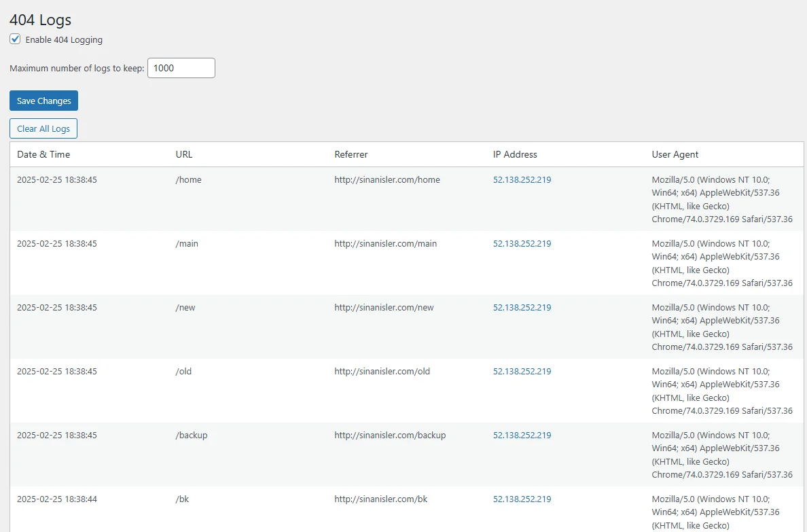
Task: Open the IP address link in the /backup row
Action: click(x=522, y=436)
